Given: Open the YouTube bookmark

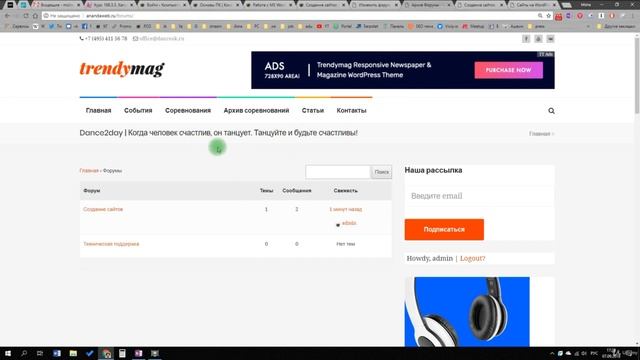Looking at the screenshot, I should (x=319, y=26).
